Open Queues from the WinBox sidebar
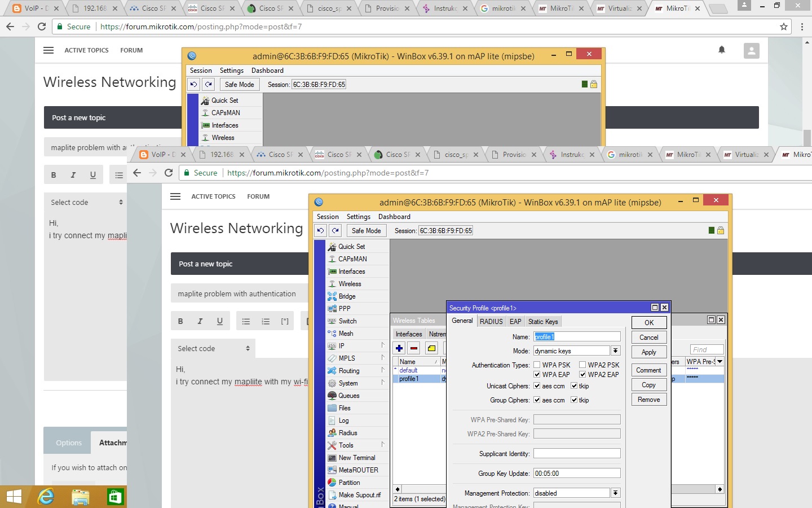This screenshot has width=812, height=508. tap(348, 396)
